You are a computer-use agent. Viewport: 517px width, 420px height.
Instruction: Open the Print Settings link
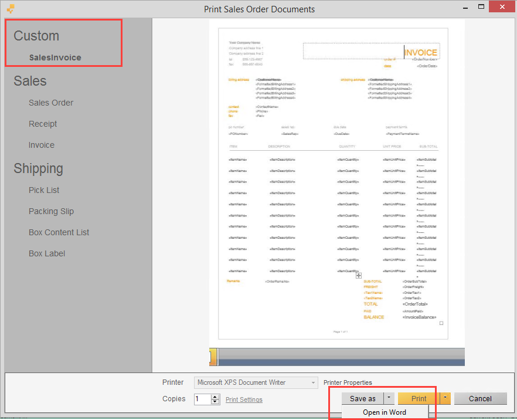[244, 399]
